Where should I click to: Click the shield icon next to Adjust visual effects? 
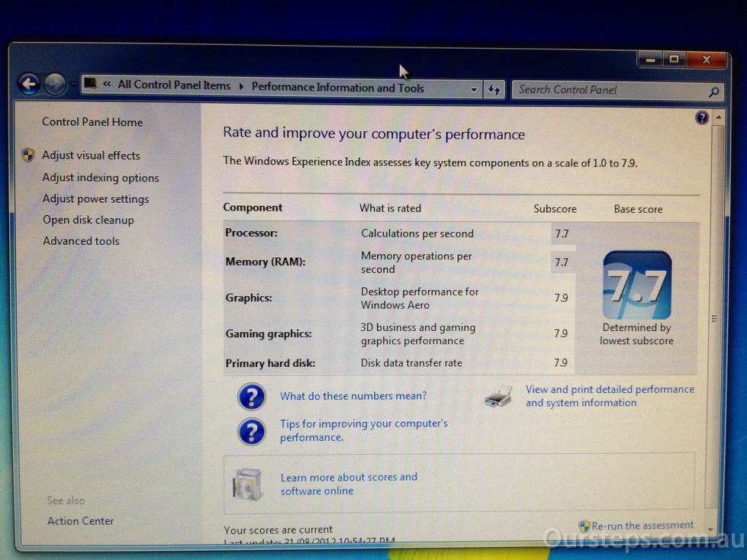coord(28,155)
